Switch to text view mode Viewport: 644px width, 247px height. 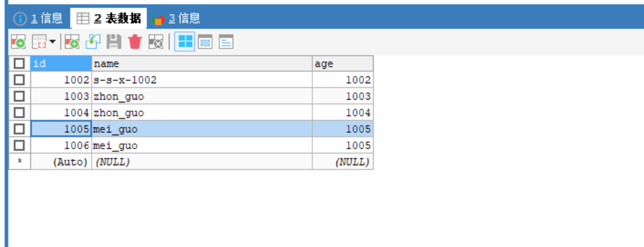(226, 42)
